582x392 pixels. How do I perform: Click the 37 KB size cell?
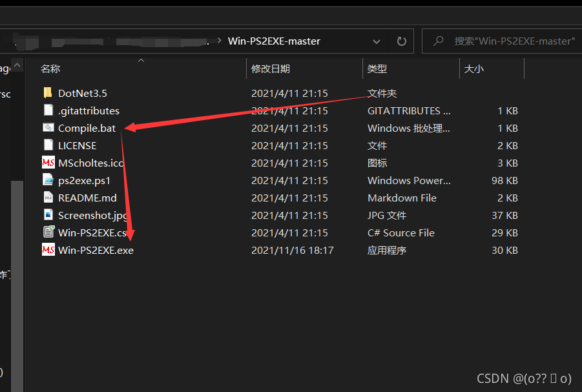pos(504,215)
